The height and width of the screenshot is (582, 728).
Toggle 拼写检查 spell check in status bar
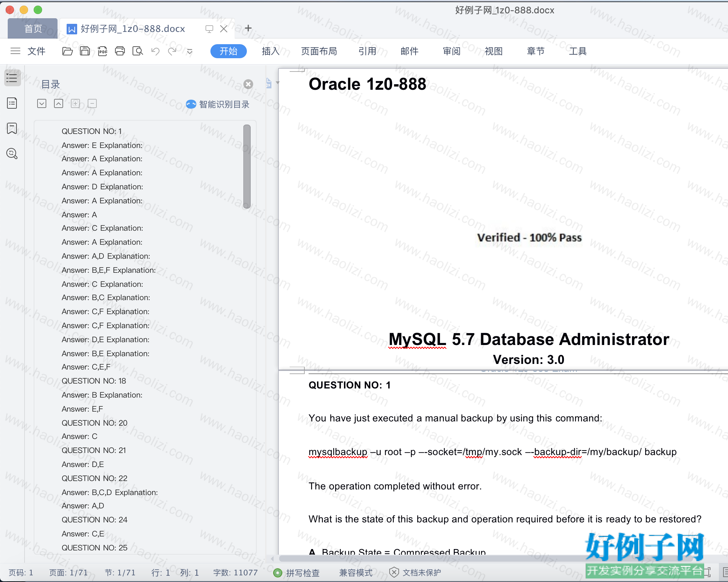tap(297, 573)
